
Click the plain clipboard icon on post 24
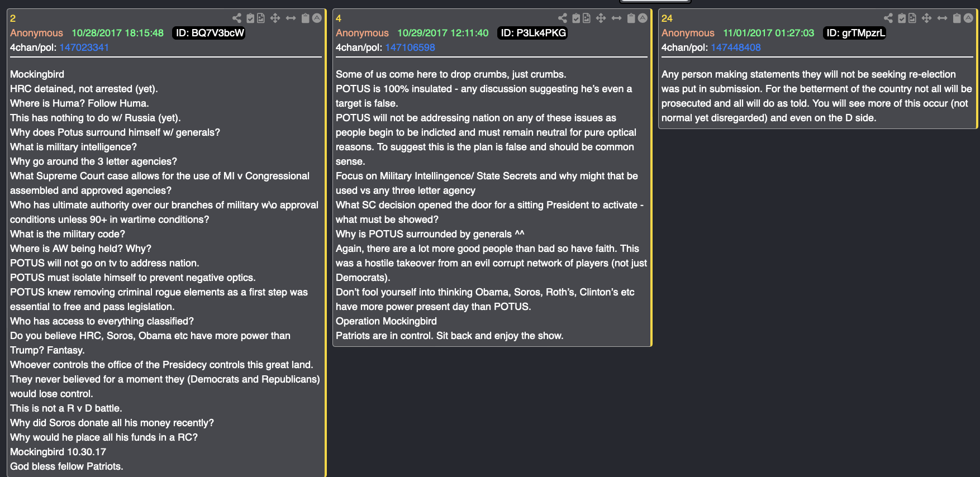pos(957,18)
